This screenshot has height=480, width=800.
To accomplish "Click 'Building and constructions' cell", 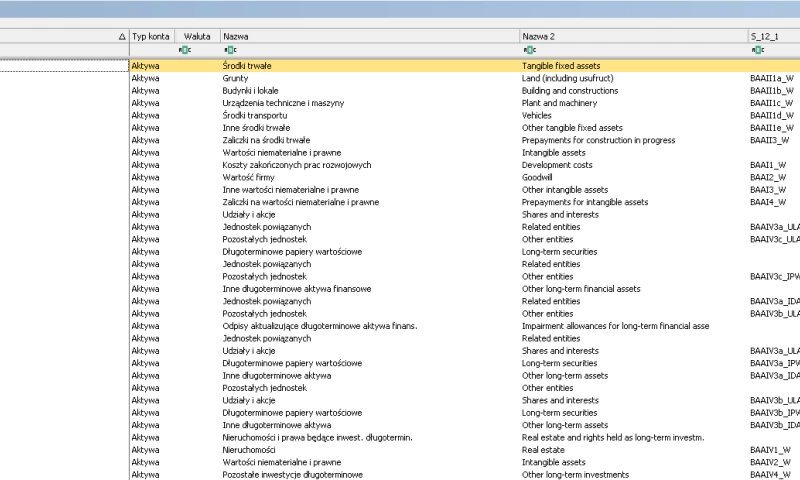I will coord(570,91).
